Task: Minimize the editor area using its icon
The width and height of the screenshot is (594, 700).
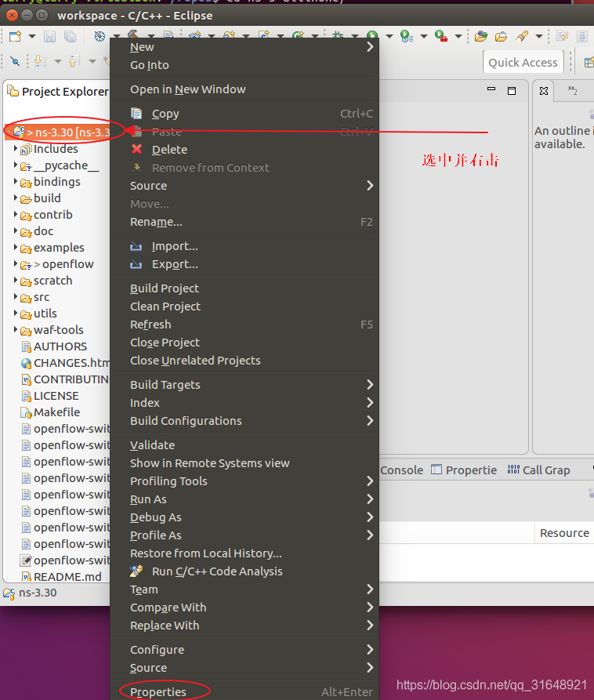Action: pyautogui.click(x=491, y=89)
